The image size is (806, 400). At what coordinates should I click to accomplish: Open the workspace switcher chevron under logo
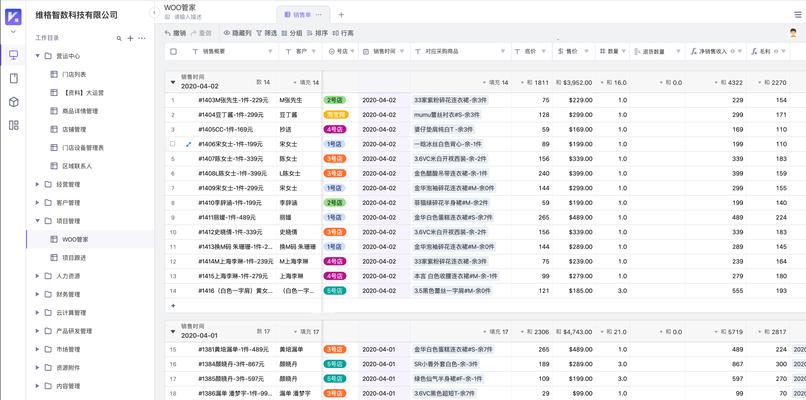tap(13, 32)
